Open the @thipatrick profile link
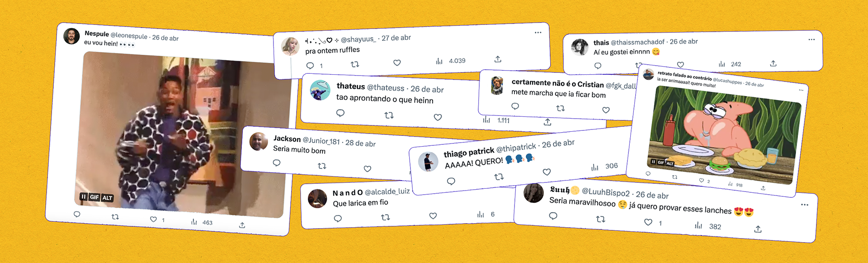Viewport: 868px width, 263px height. [516, 147]
